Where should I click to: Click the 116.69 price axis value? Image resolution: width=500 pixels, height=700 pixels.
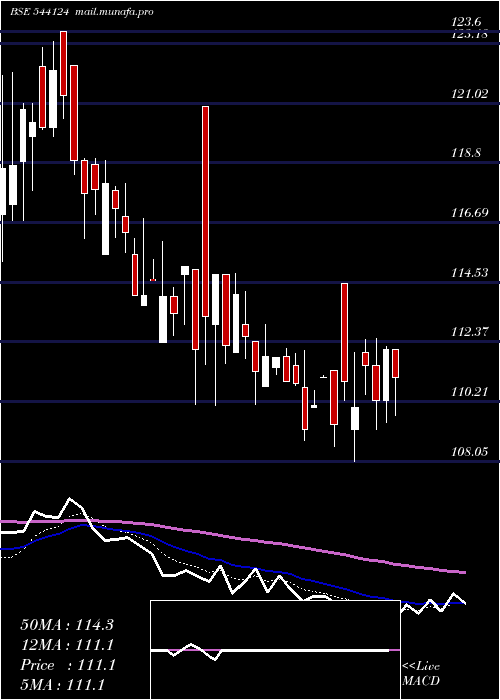pyautogui.click(x=469, y=212)
